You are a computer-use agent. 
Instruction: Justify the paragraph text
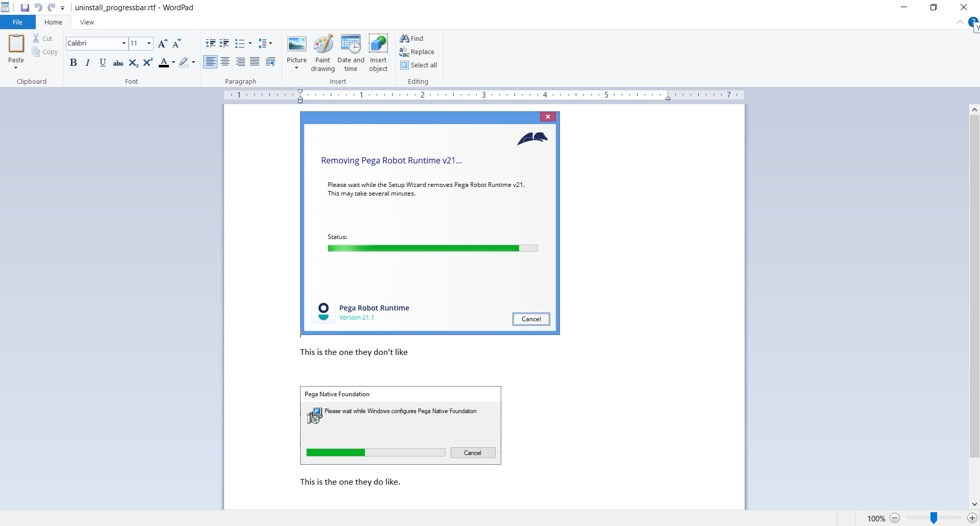click(x=255, y=62)
